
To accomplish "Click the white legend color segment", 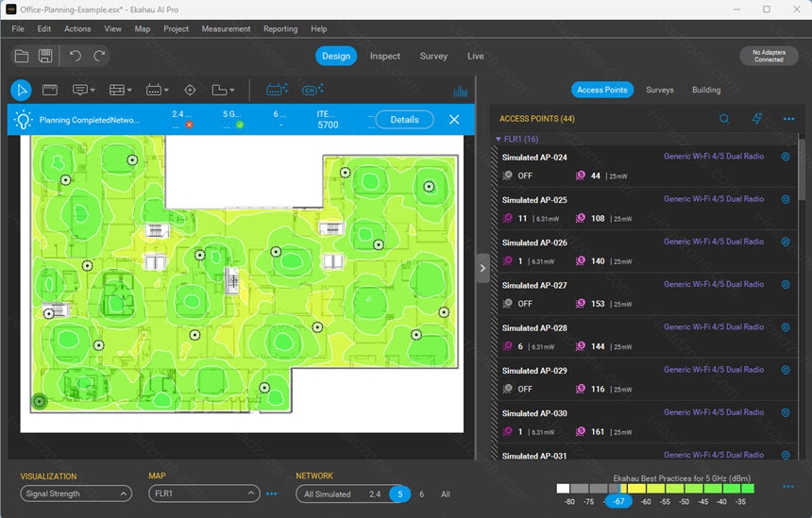I will coord(563,488).
